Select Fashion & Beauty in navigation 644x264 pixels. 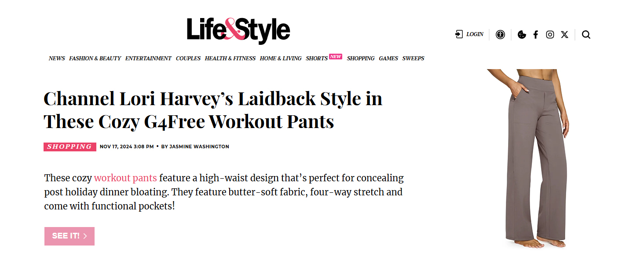coord(95,58)
